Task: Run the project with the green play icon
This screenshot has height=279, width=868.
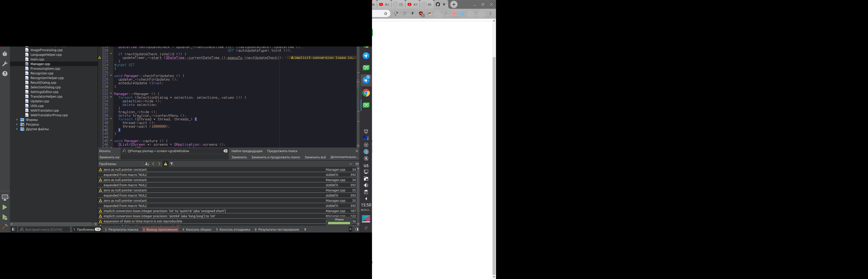Action: point(5,207)
